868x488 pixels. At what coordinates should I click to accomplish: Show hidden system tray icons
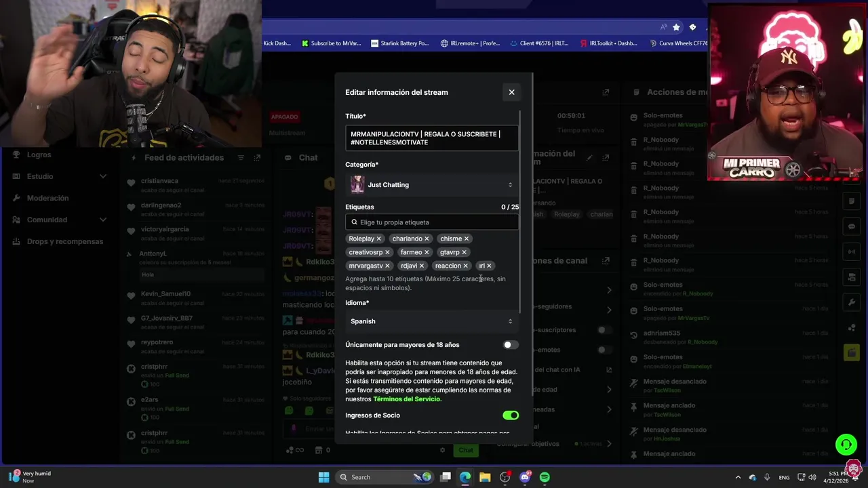(738, 477)
